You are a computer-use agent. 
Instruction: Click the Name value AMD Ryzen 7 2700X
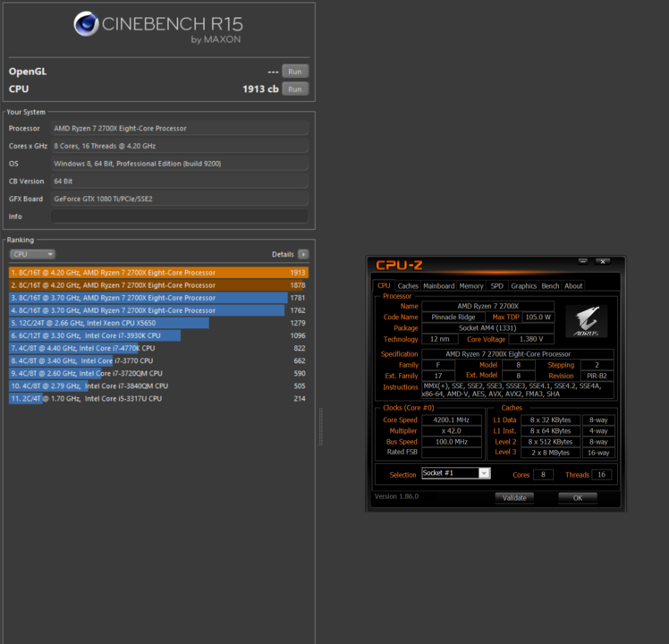(487, 306)
